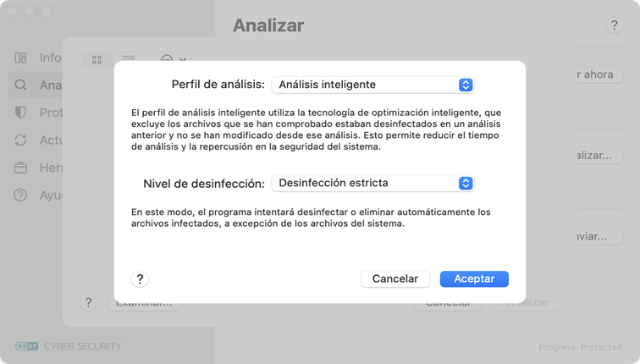Click the Ayuda question mark sidebar icon
640x364 pixels.
(21, 196)
